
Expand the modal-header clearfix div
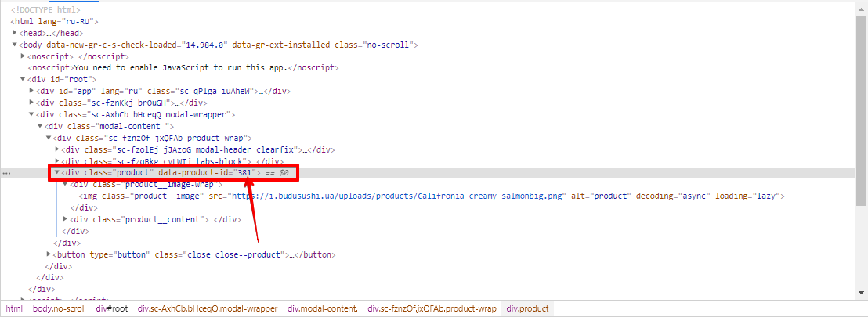tap(58, 149)
